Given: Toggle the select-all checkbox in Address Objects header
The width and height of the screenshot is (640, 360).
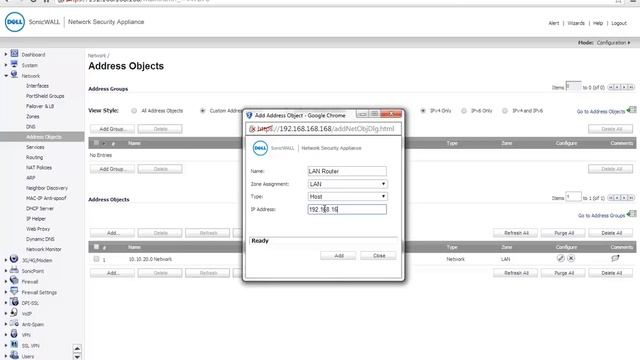Looking at the screenshot, I should coord(96,247).
